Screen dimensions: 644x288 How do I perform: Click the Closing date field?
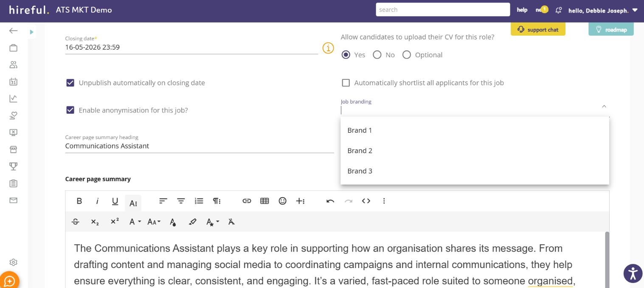(x=191, y=48)
